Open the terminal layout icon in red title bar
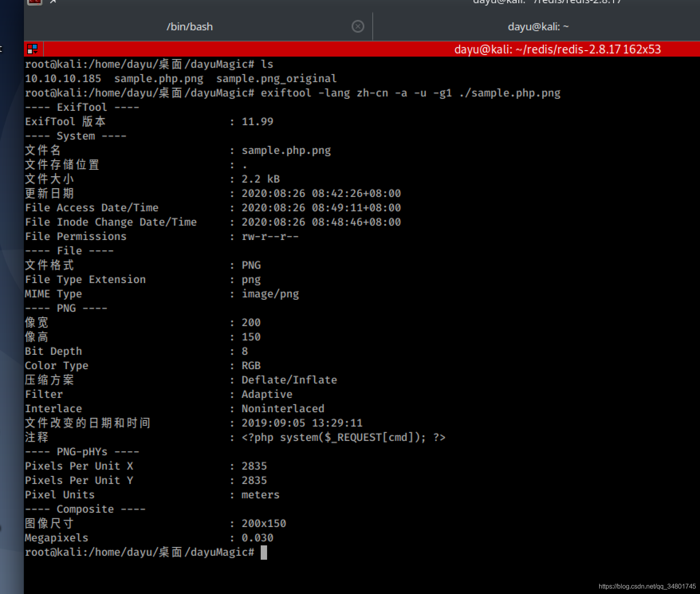Viewport: 700px width, 594px height. coord(33,49)
